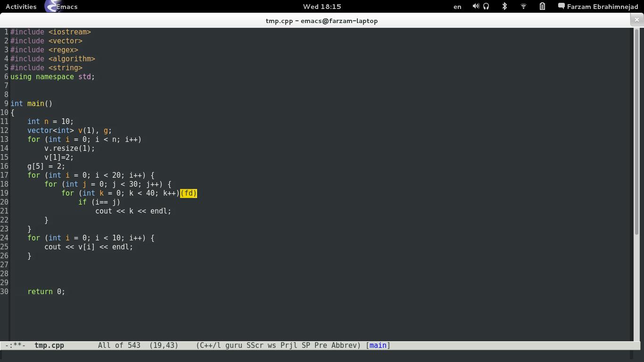Click the volume speaker icon

pyautogui.click(x=476, y=7)
